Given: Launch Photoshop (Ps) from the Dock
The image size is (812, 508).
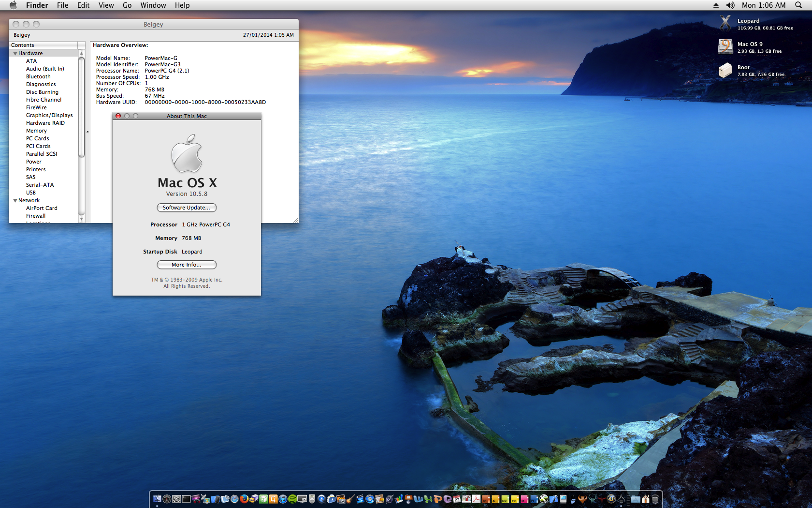Looking at the screenshot, I should click(534, 499).
